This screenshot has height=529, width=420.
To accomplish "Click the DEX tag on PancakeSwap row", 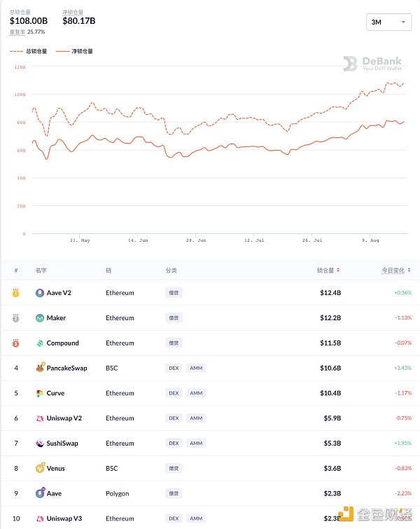I will click(174, 368).
